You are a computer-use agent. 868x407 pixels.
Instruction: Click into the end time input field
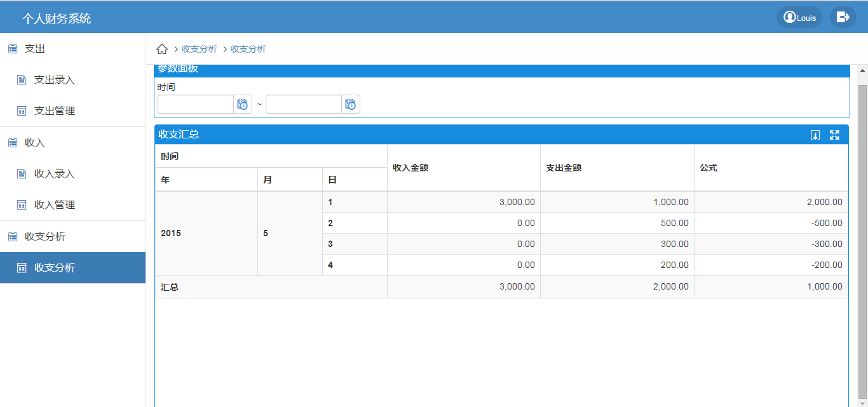(x=303, y=104)
